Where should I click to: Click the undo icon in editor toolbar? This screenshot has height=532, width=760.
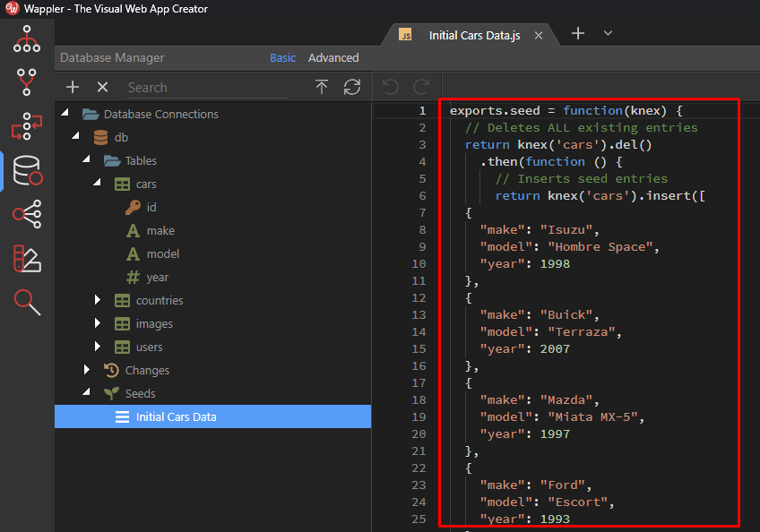pyautogui.click(x=391, y=87)
